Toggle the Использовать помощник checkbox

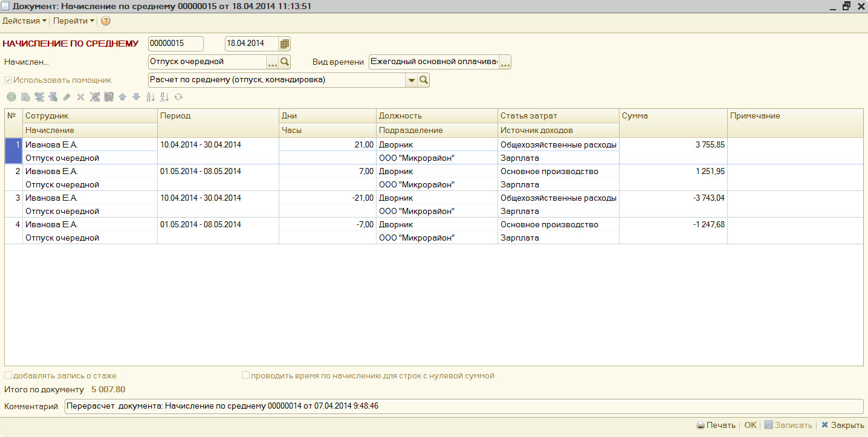pos(8,80)
